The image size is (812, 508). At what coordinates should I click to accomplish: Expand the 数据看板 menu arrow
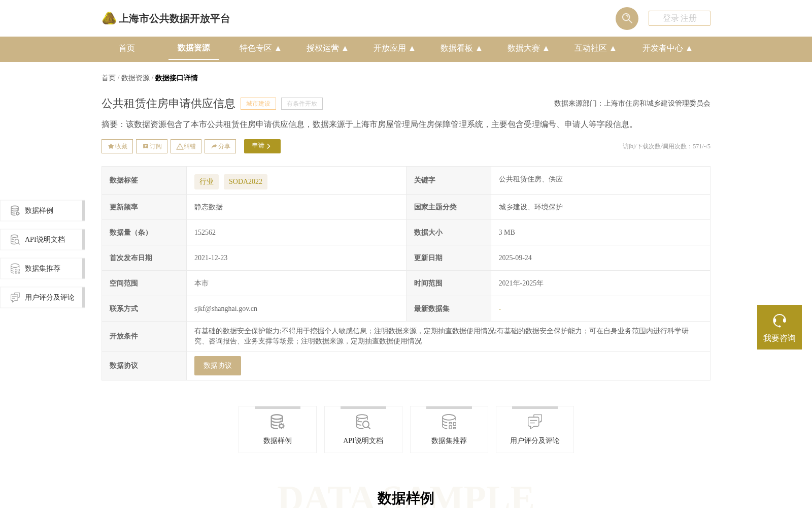click(479, 48)
